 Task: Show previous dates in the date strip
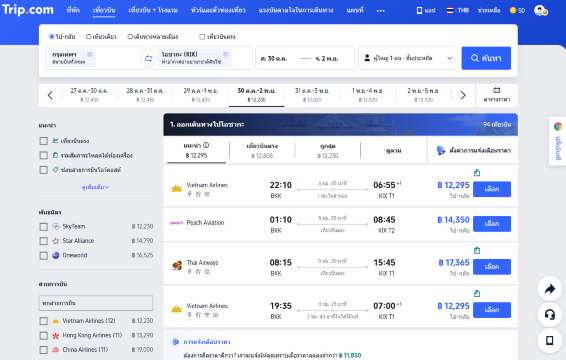[50, 95]
